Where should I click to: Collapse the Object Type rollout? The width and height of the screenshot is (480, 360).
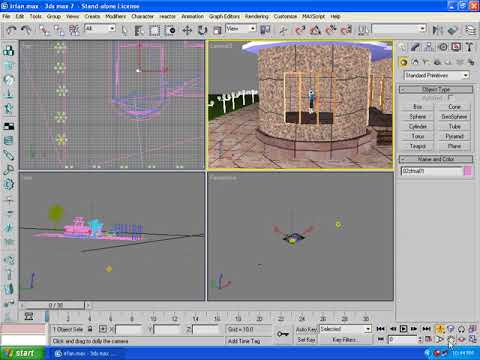pyautogui.click(x=436, y=89)
